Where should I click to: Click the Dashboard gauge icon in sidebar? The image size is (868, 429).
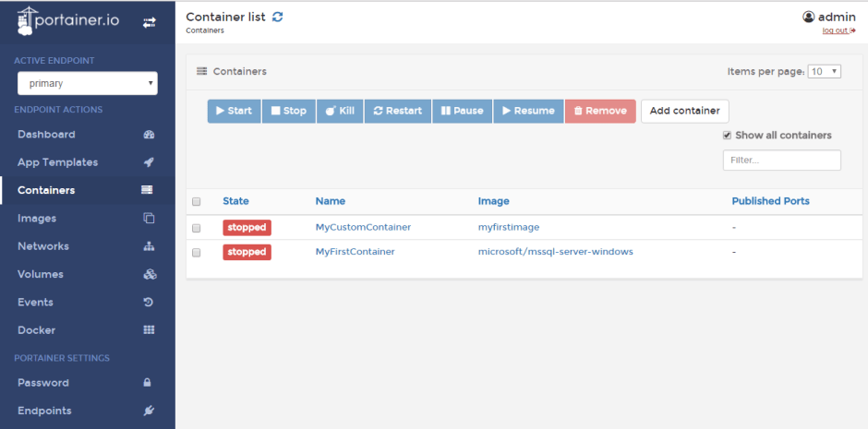click(x=149, y=135)
